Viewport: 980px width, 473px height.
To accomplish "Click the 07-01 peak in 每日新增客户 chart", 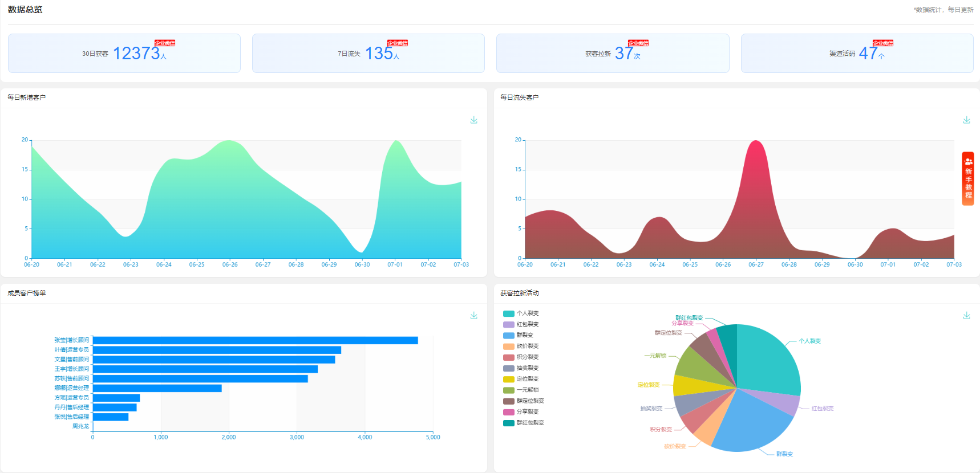I will pos(395,141).
